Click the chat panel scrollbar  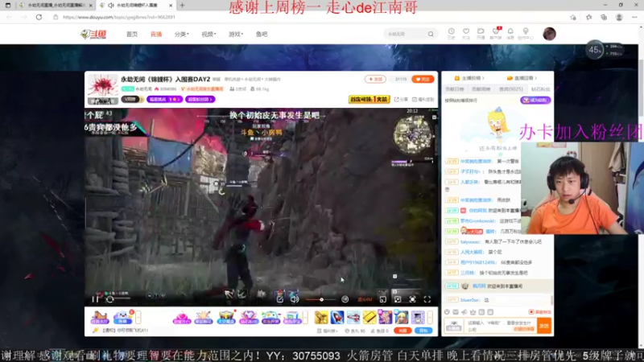click(x=552, y=301)
